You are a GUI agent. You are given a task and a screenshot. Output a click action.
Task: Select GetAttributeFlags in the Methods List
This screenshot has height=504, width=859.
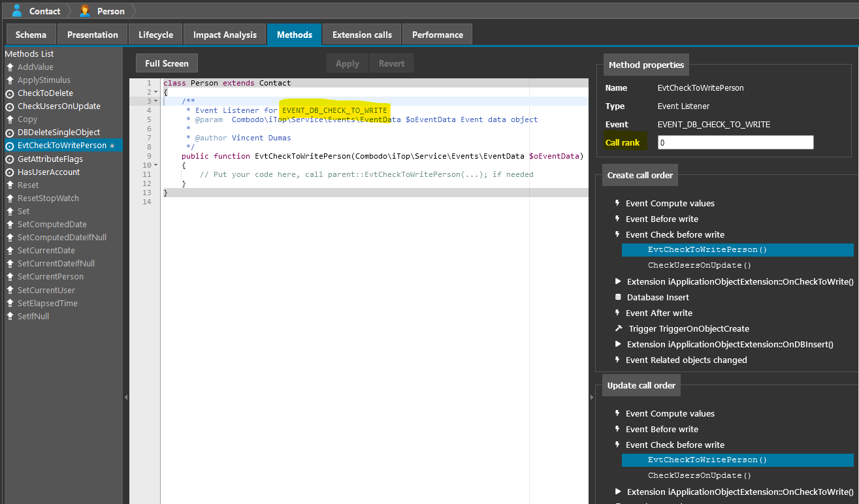[x=50, y=159]
